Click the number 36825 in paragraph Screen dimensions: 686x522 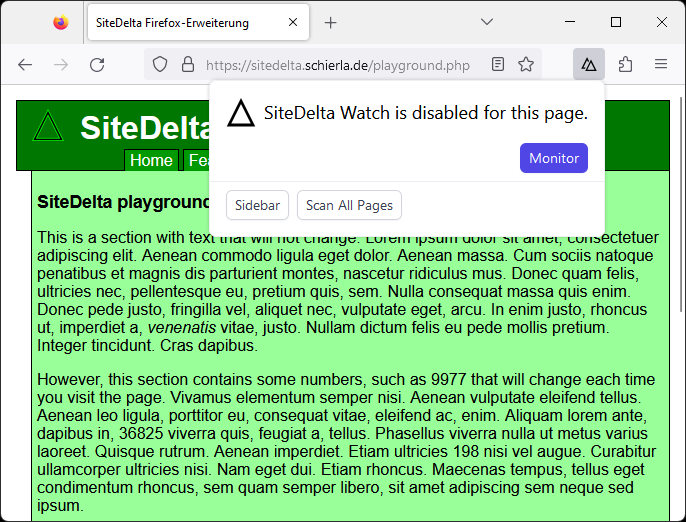[141, 433]
